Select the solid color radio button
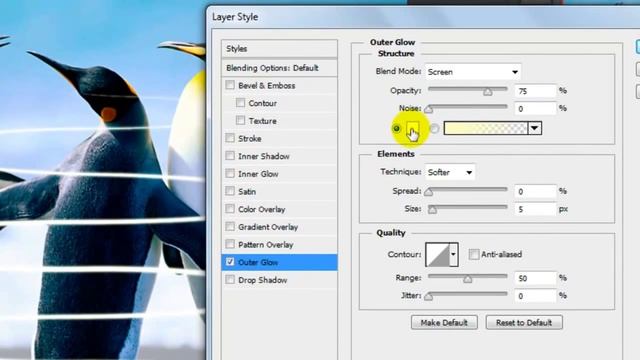The image size is (640, 360). point(396,129)
